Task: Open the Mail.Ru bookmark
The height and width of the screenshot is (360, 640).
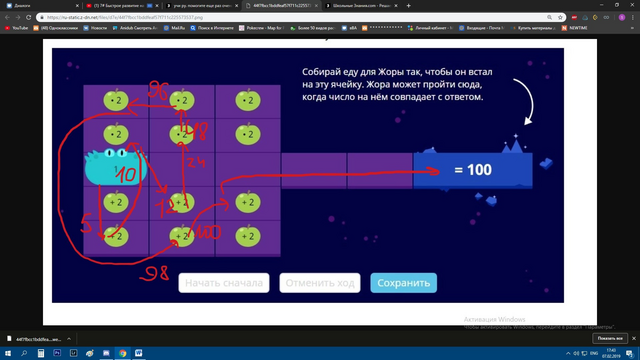Action: (x=174, y=28)
